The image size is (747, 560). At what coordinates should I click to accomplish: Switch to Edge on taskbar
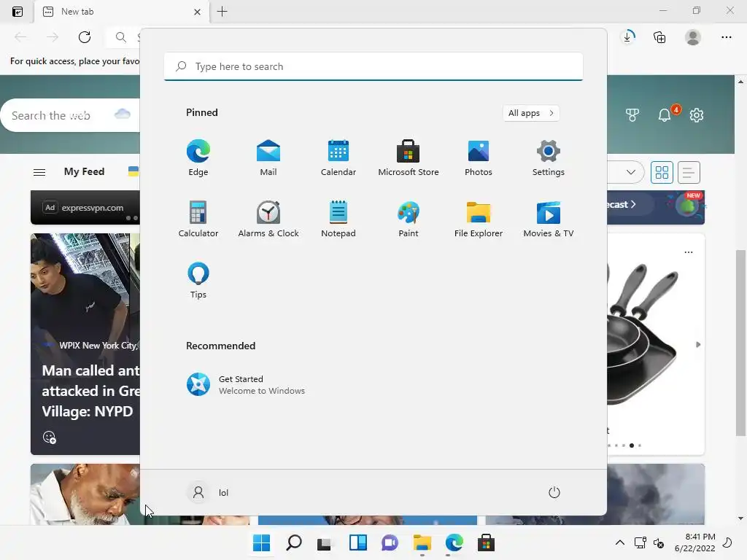(x=454, y=542)
